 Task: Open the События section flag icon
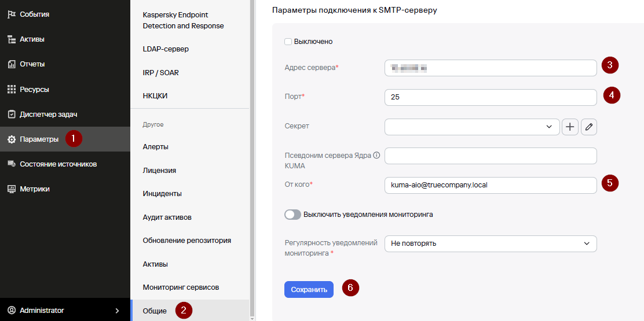click(12, 14)
